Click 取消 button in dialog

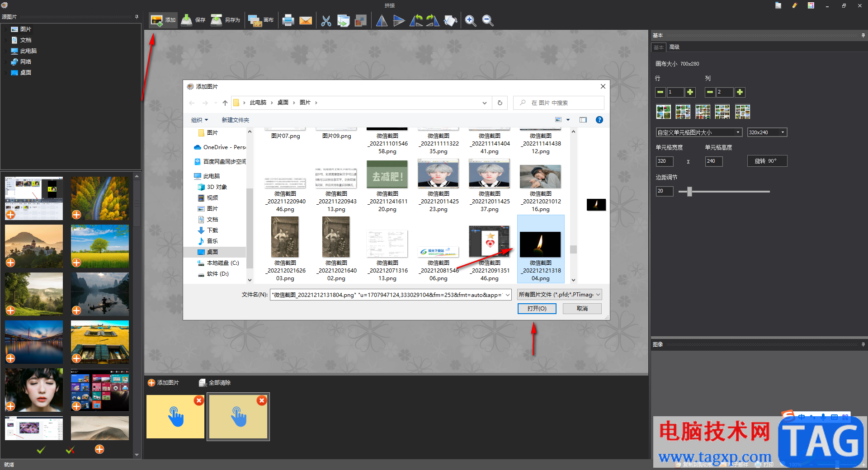582,308
